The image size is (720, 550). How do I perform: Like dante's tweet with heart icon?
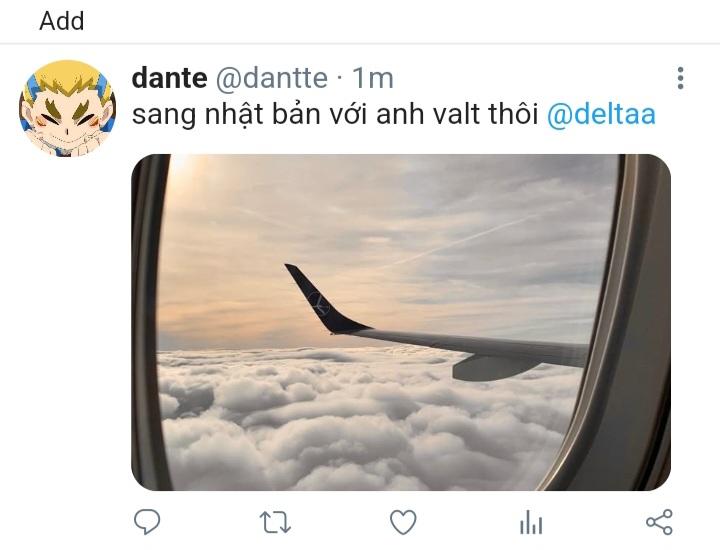tap(403, 522)
